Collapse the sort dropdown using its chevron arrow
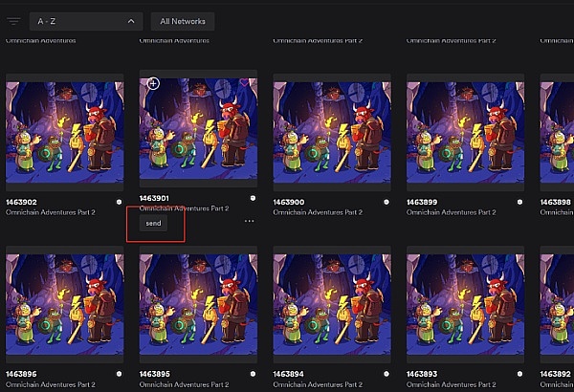 pyautogui.click(x=130, y=21)
